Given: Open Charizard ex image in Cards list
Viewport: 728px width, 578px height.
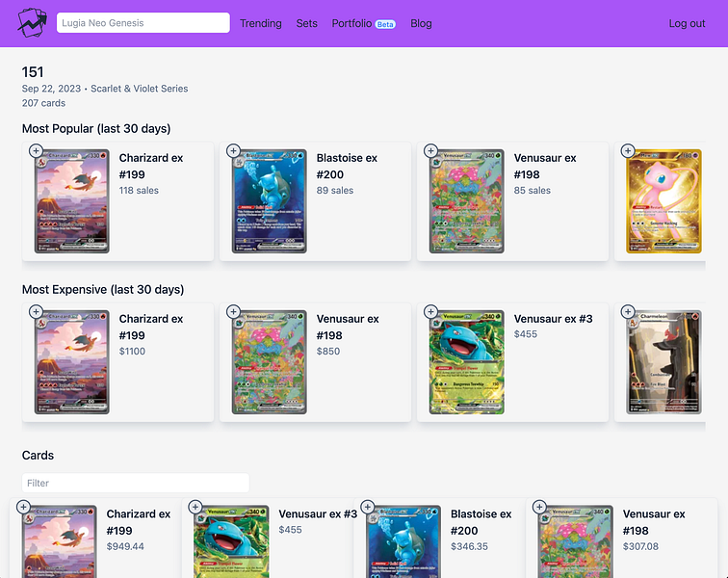Looking at the screenshot, I should [x=60, y=541].
